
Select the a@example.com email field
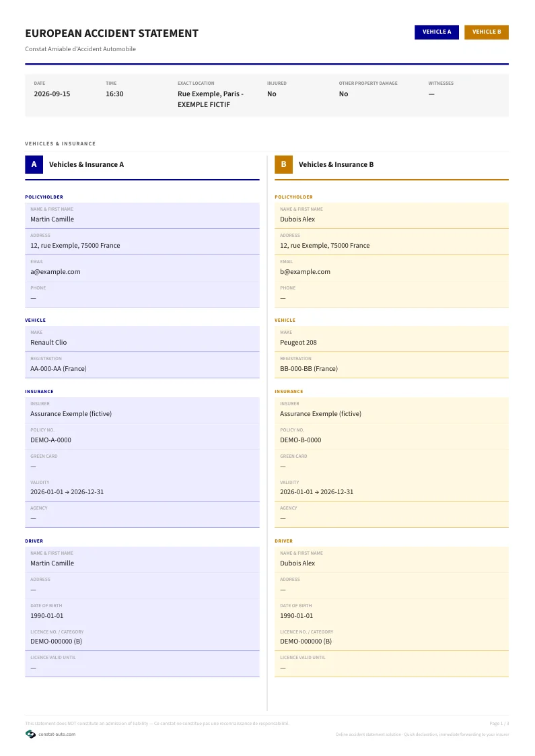[x=142, y=267]
